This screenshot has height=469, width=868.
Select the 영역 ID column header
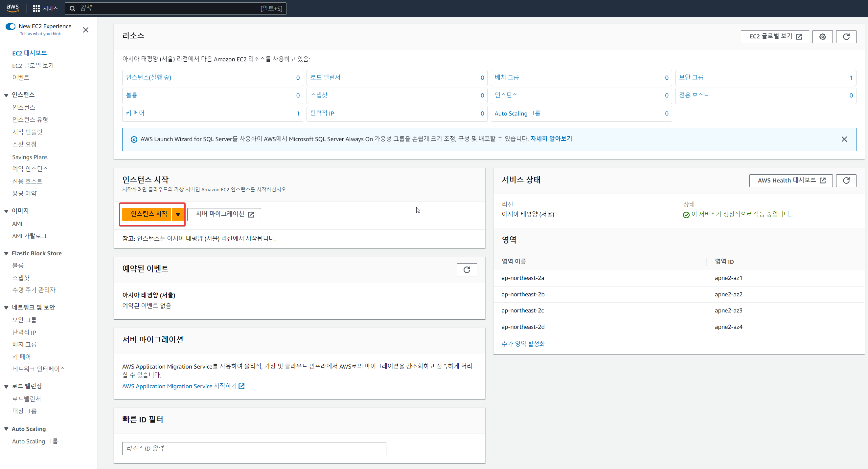[724, 262]
